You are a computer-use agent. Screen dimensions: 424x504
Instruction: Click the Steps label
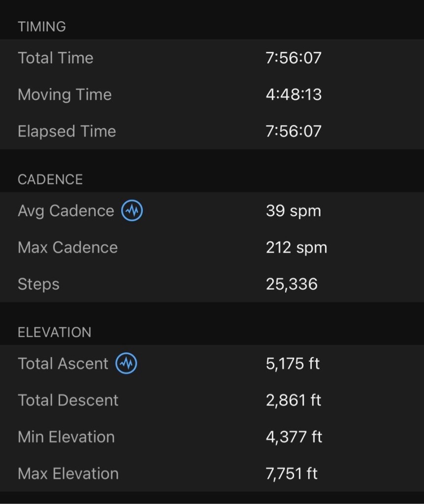[x=38, y=284]
